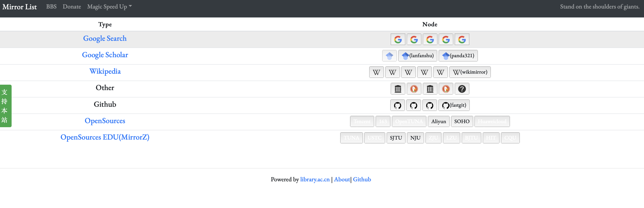Follow the Wikipedia type link
Image resolution: width=644 pixels, height=208 pixels.
click(x=105, y=72)
